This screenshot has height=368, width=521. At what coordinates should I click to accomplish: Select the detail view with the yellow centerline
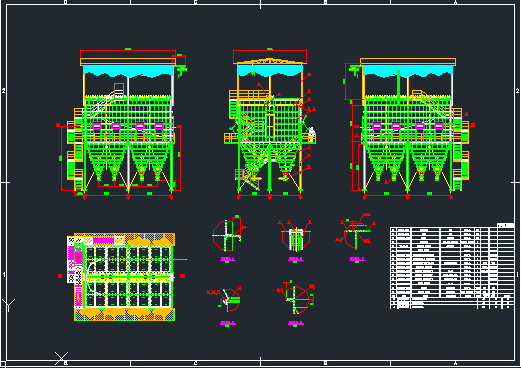pos(295,236)
